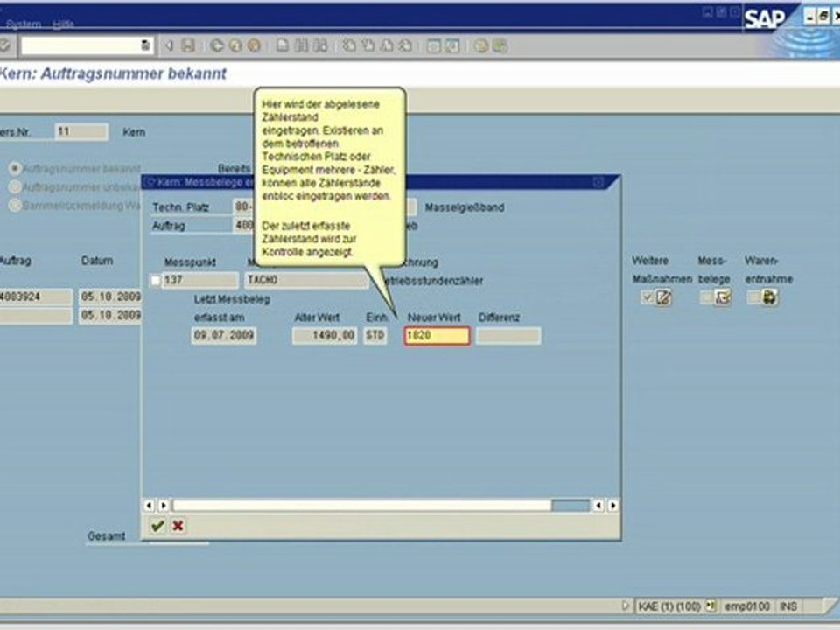
Task: Toggle the Messbelege checkbox
Action: pyautogui.click(x=707, y=297)
